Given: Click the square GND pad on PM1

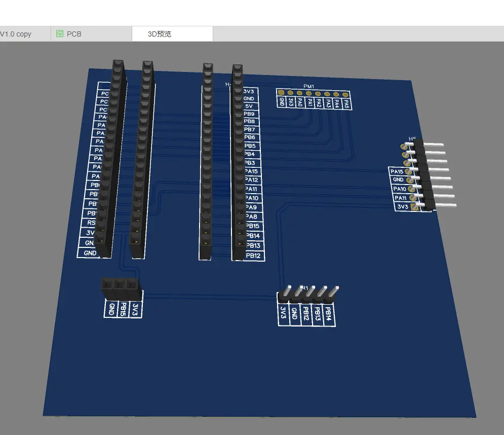Looking at the screenshot, I should 281,92.
